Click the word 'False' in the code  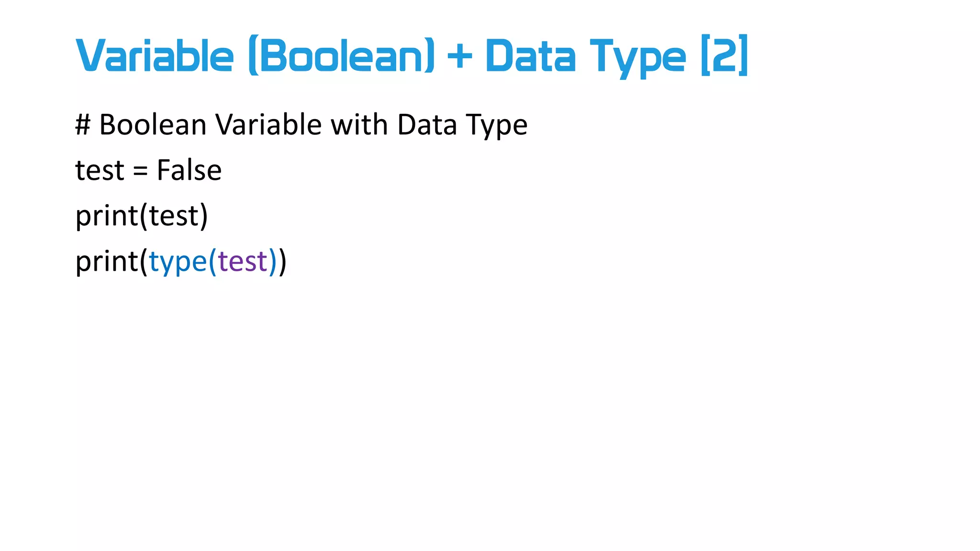click(x=189, y=170)
